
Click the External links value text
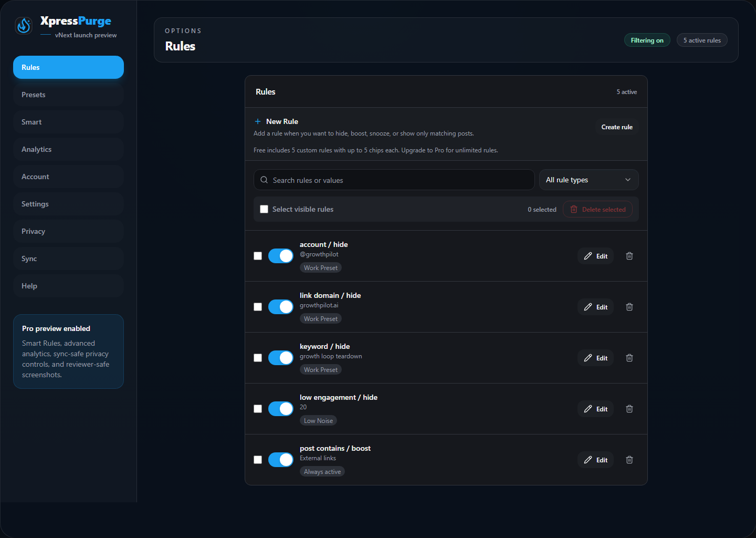(318, 458)
